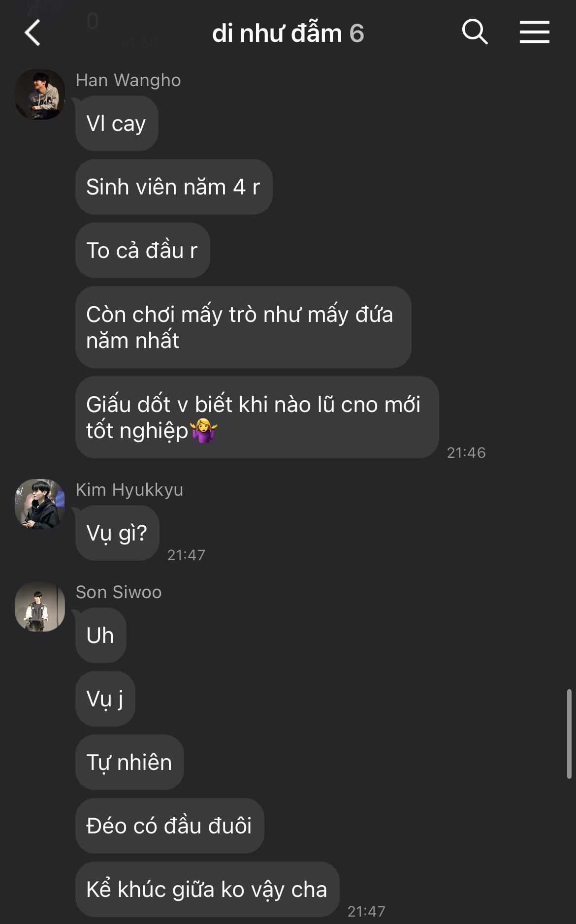Viewport: 576px width, 924px height.
Task: Tap the Son Siwoo sender name
Action: pos(118,592)
